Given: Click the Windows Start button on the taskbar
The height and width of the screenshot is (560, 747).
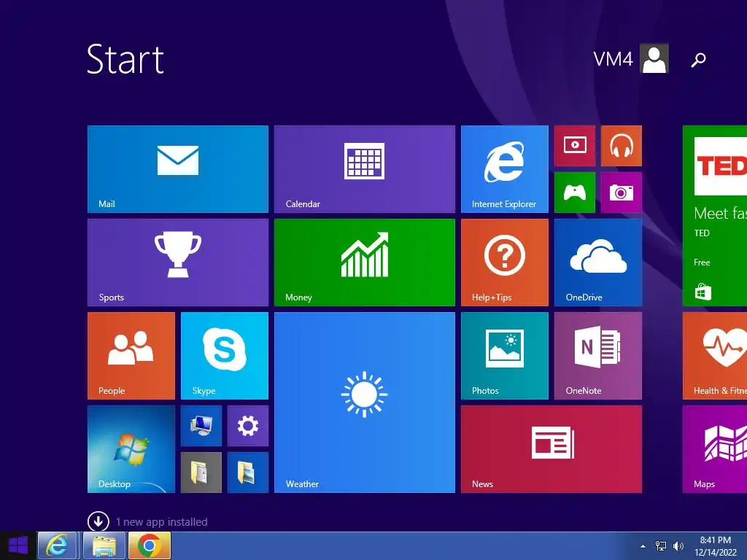Looking at the screenshot, I should click(18, 545).
